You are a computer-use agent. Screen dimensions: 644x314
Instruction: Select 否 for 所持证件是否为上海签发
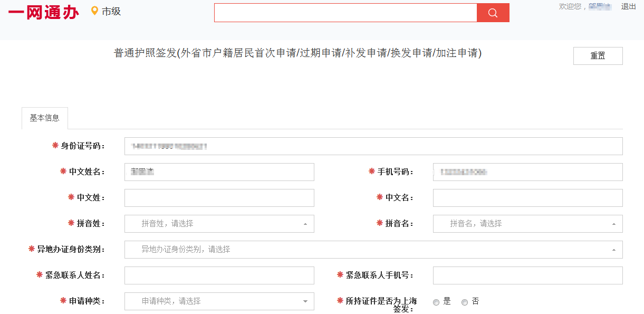[465, 302]
